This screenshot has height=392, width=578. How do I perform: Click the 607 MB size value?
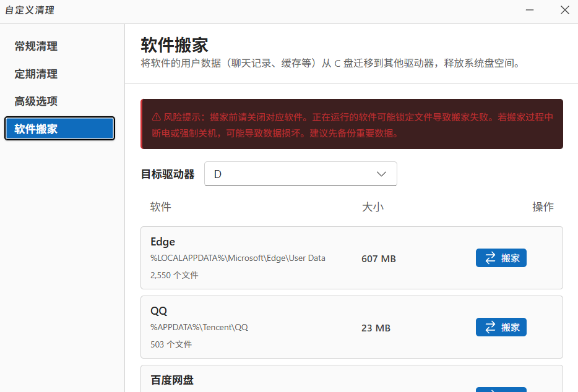tap(379, 258)
